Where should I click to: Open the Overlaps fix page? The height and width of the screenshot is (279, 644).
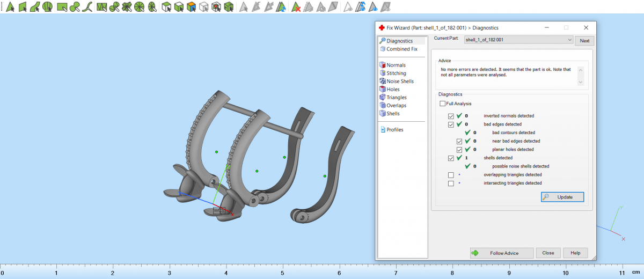click(x=396, y=105)
